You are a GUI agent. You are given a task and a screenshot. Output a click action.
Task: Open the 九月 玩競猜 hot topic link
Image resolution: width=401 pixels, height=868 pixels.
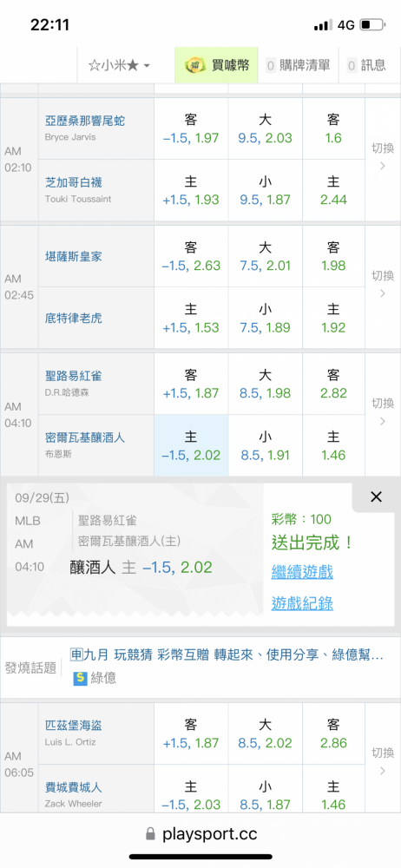[x=234, y=654]
